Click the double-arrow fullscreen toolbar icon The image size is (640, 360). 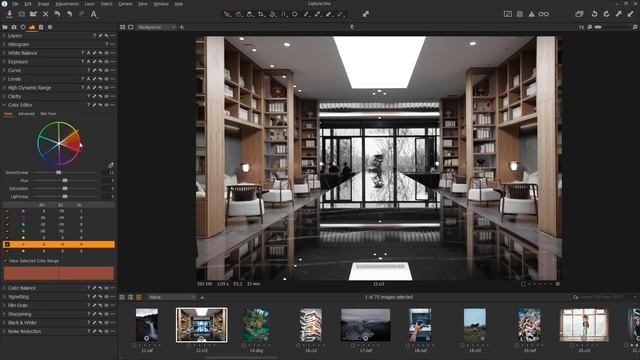366,14
